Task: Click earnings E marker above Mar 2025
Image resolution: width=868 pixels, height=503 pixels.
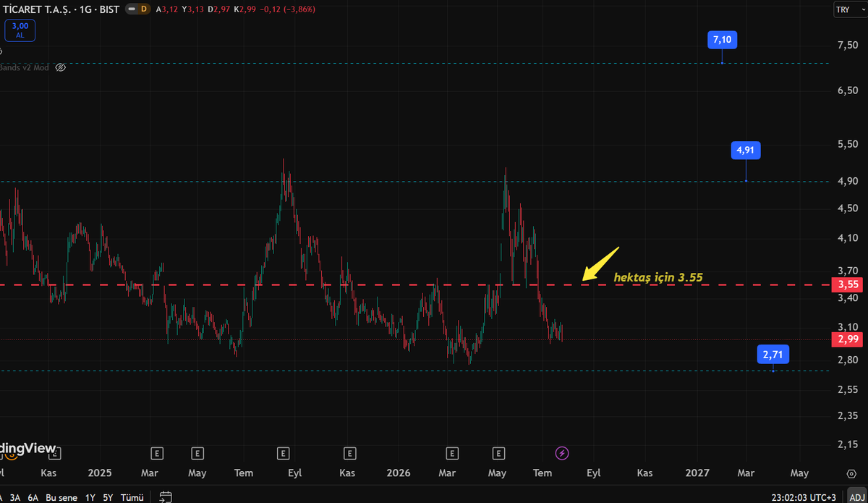Action: 156,454
